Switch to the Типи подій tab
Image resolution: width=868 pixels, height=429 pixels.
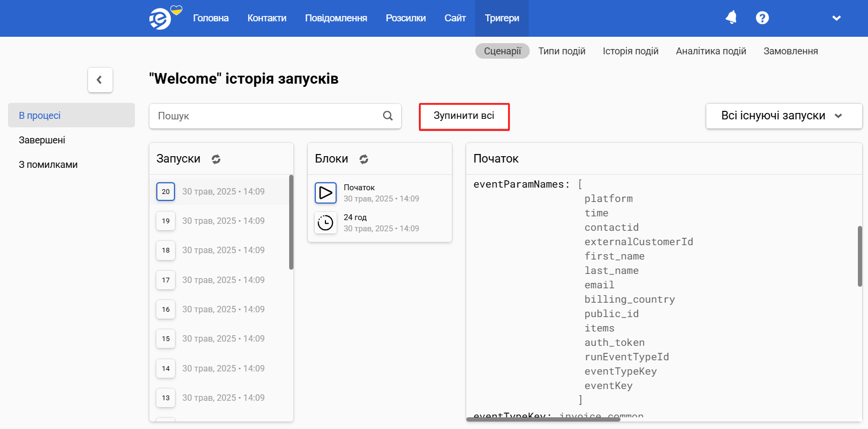tap(562, 51)
